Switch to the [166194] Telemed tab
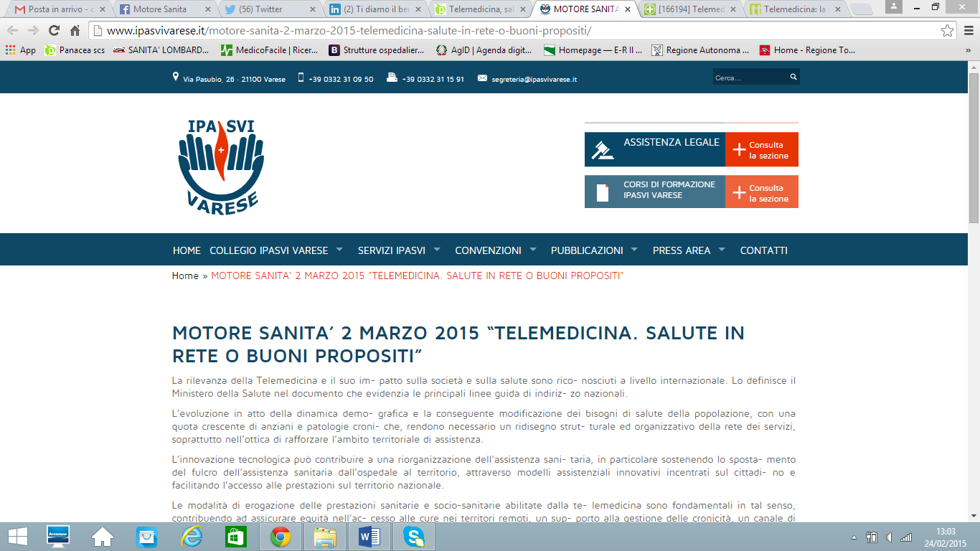Screen dimensions: 980x551 [x=690, y=9]
